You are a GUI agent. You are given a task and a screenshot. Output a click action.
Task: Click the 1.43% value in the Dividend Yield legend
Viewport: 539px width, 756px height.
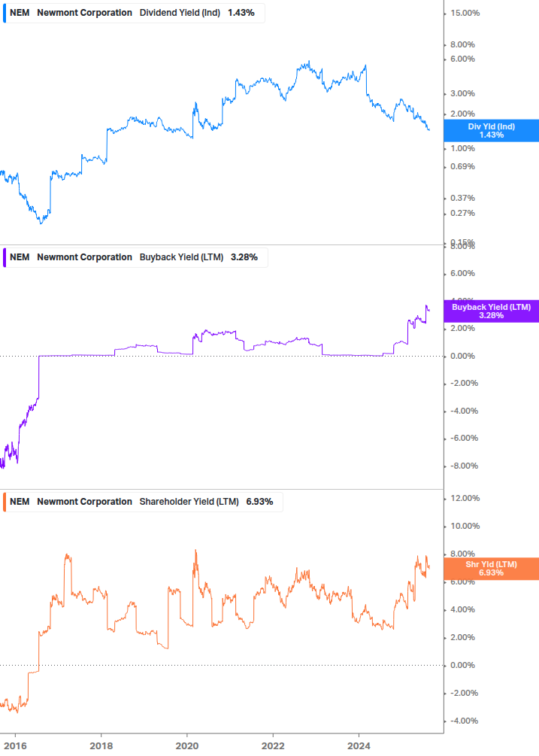pos(241,13)
